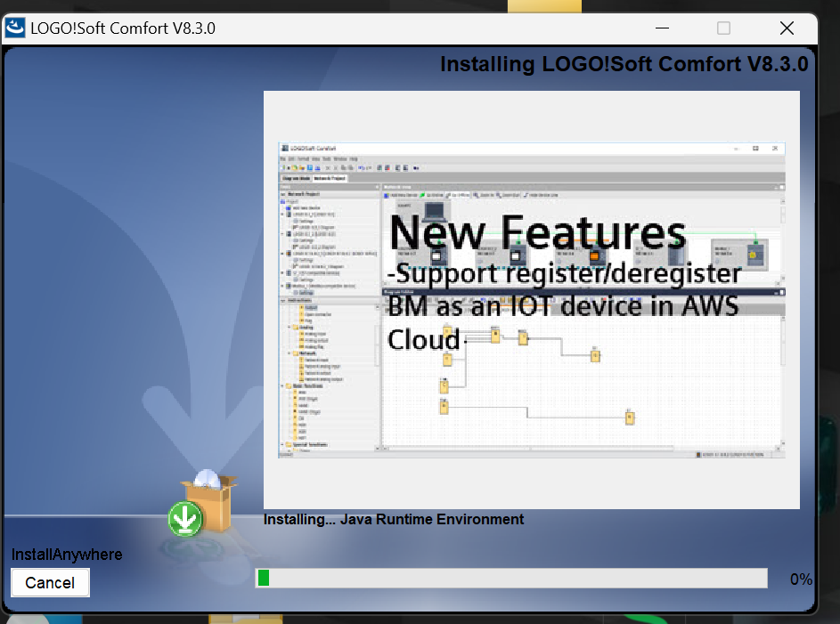Click the 'InstallAnywhere' label
Image resolution: width=840 pixels, height=624 pixels.
(67, 555)
